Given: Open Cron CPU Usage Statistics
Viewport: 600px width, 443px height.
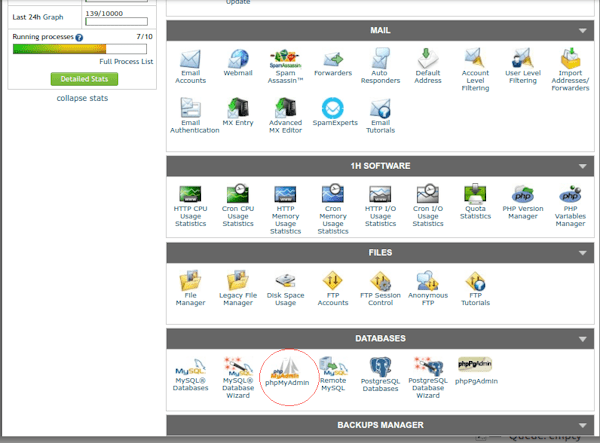Looking at the screenshot, I should click(x=238, y=206).
